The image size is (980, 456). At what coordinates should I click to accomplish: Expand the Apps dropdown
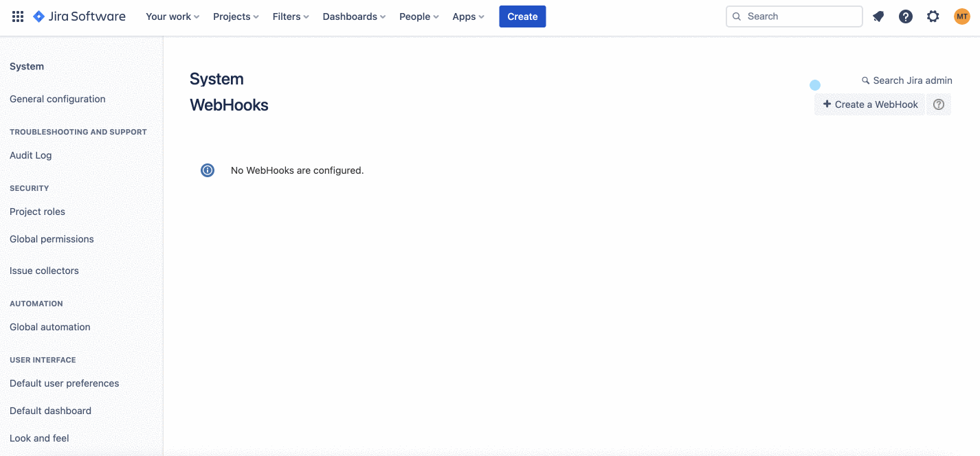tap(468, 16)
